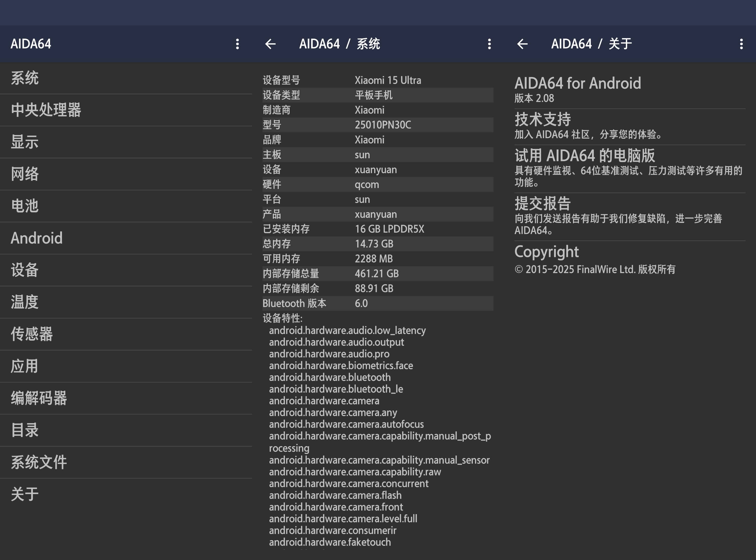Open the 中央处理器 category
The height and width of the screenshot is (560, 756).
coord(126,110)
